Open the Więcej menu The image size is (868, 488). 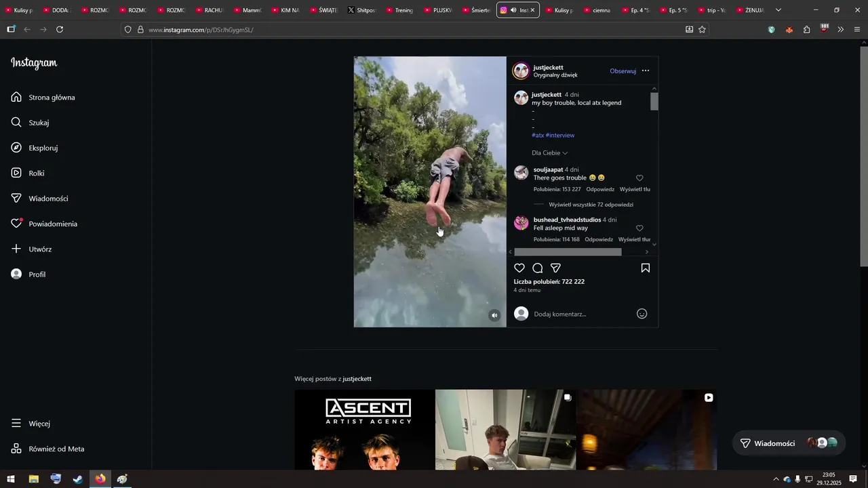coord(31,424)
